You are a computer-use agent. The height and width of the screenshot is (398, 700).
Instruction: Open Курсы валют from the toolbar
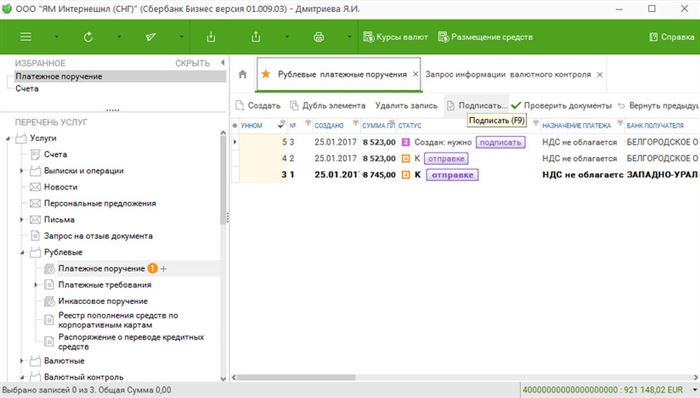click(x=395, y=37)
